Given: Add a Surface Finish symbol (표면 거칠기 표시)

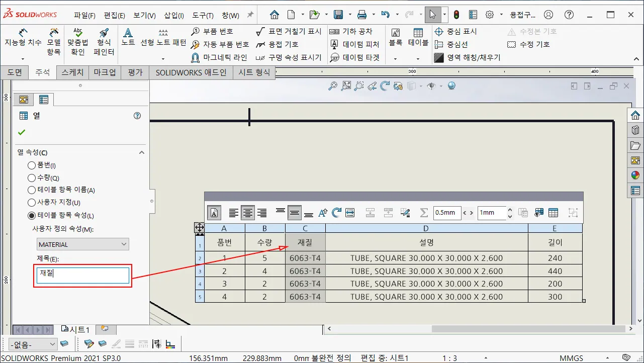Looking at the screenshot, I should pyautogui.click(x=289, y=31).
